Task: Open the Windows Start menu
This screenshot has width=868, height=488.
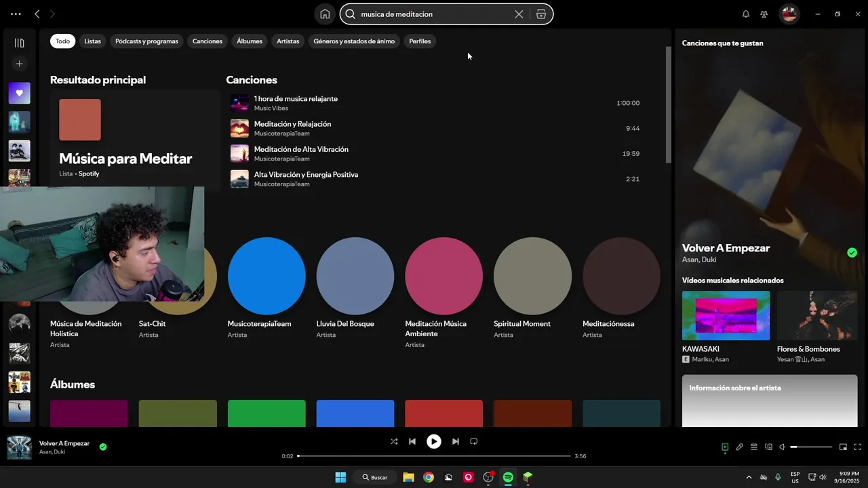Action: [x=340, y=477]
